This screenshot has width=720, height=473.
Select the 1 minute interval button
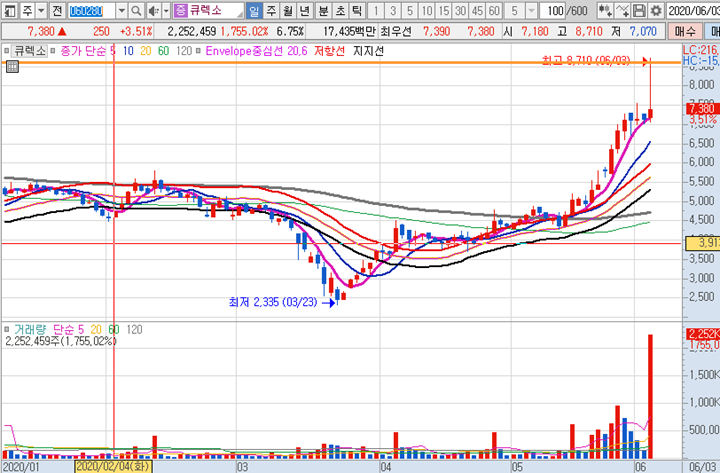point(376,10)
